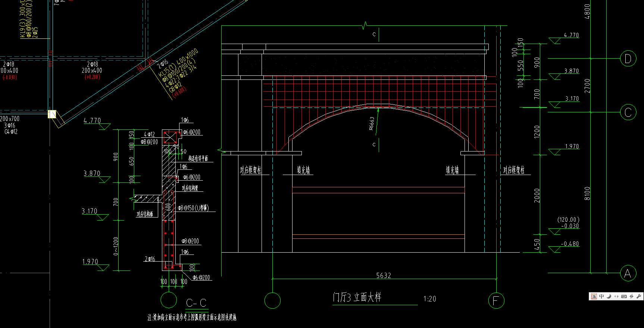Click the note text beginning '注:梁加高立面示意'
Image resolution: width=644 pixels, height=328 pixels.
[192, 318]
